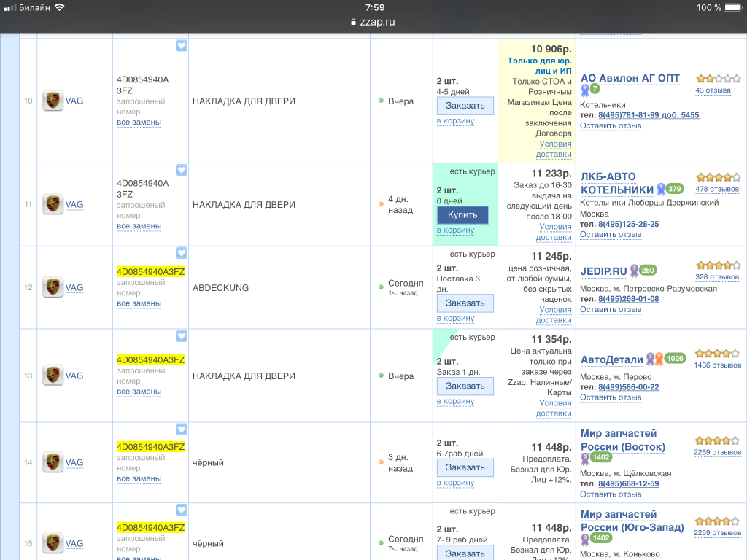This screenshot has height=560, width=747.
Task: Click the Porsche logo in row 10
Action: [x=53, y=101]
